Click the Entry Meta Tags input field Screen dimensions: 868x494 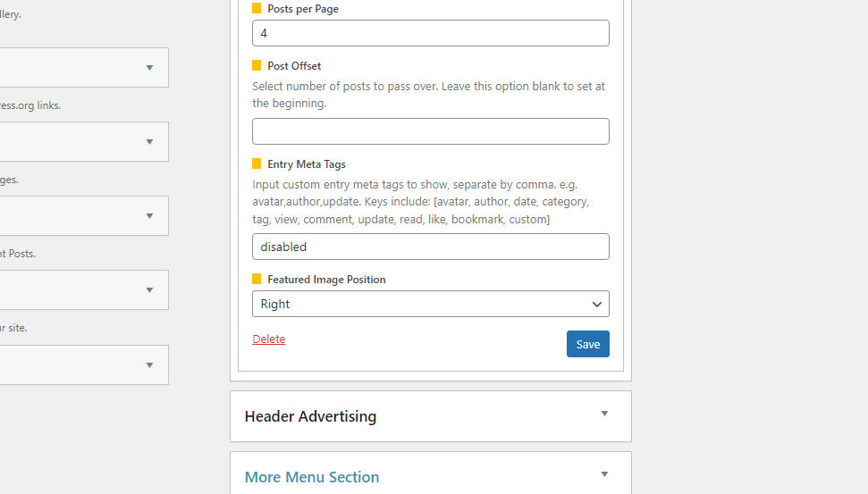[431, 247]
